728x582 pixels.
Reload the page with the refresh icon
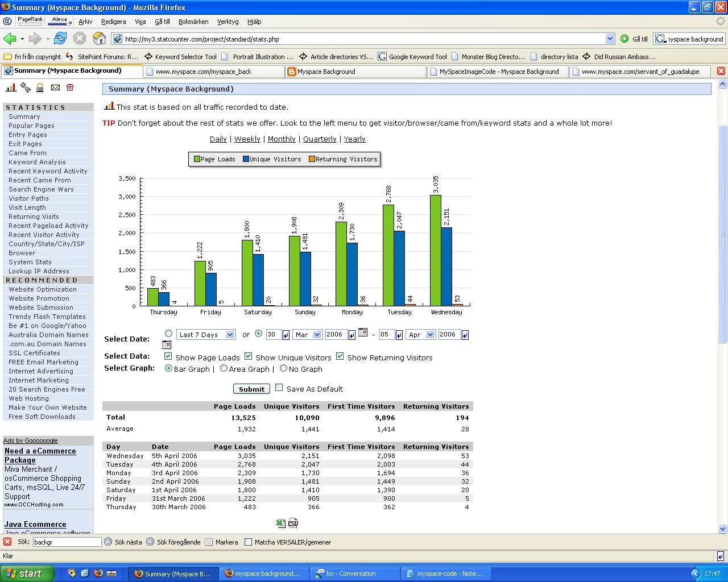60,39
